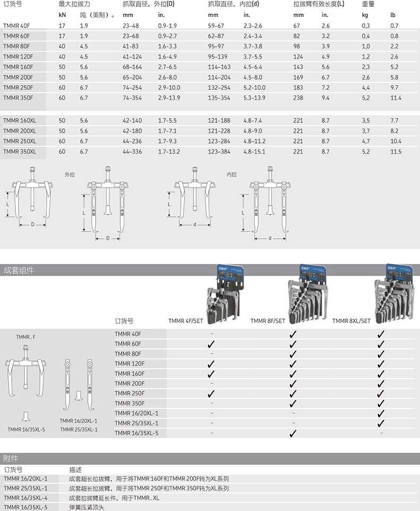Click the TMMR 60F checkmark under TMMR 4F/SET
Image resolution: width=420 pixels, height=511 pixels.
tap(211, 344)
